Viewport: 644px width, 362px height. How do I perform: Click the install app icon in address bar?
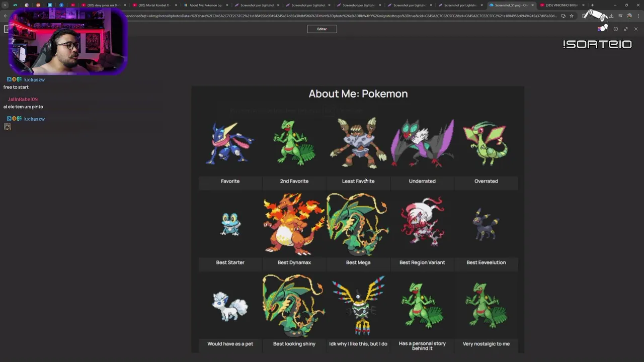click(x=563, y=16)
